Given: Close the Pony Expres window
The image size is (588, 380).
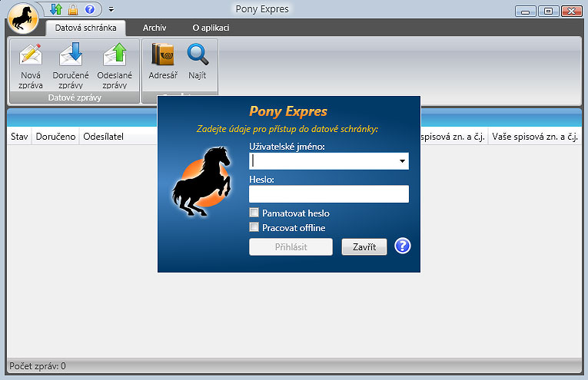Looking at the screenshot, I should (571, 12).
